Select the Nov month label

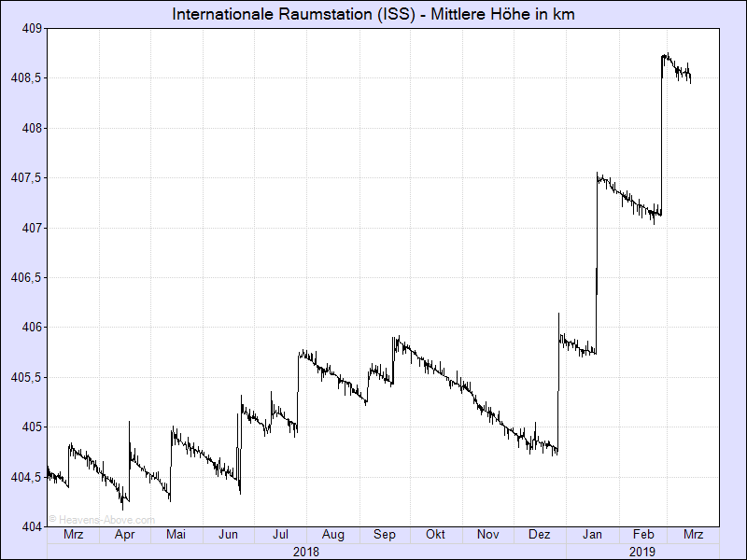[x=487, y=535]
